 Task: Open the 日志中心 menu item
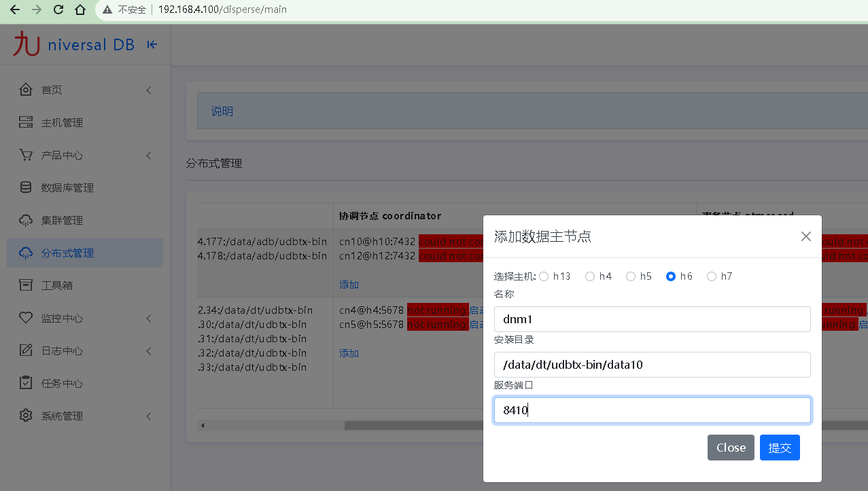(62, 350)
